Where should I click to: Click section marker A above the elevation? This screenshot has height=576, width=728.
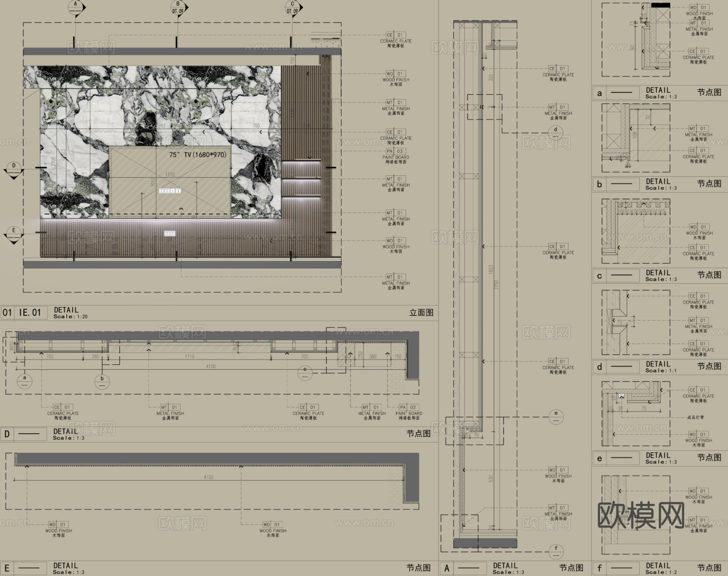click(75, 7)
